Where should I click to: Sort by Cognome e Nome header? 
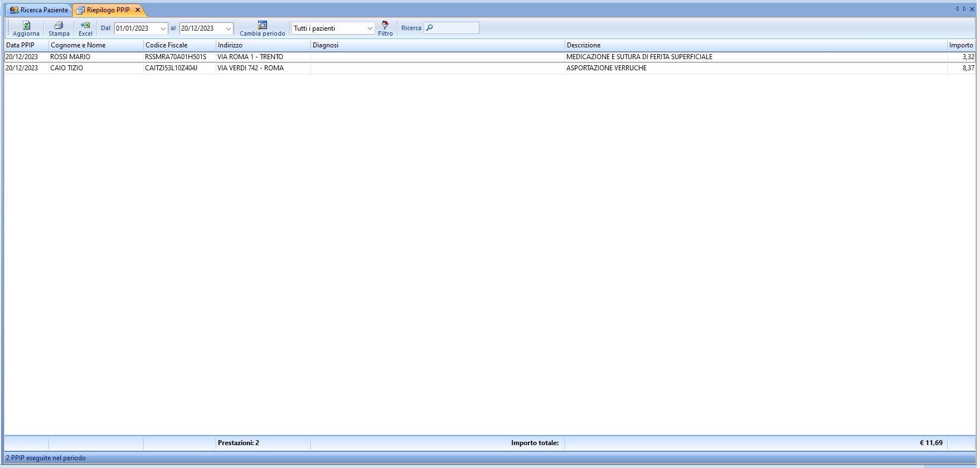click(x=96, y=45)
